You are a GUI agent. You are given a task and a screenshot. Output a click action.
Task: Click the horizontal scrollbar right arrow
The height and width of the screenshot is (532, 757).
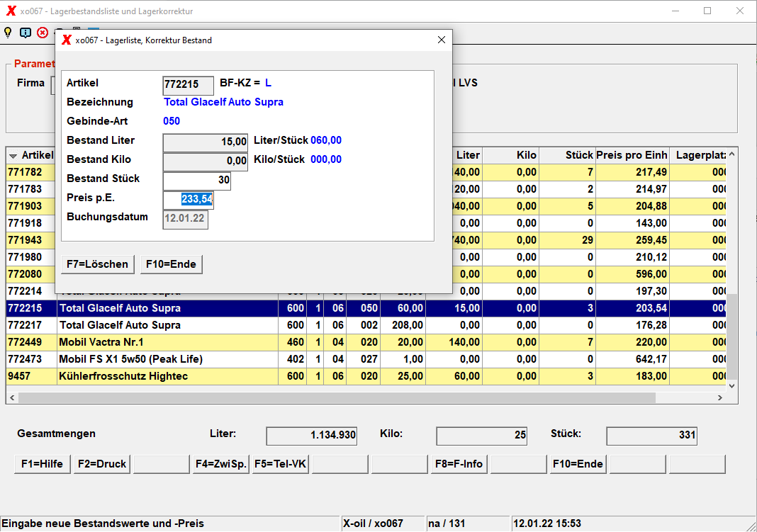pyautogui.click(x=720, y=398)
